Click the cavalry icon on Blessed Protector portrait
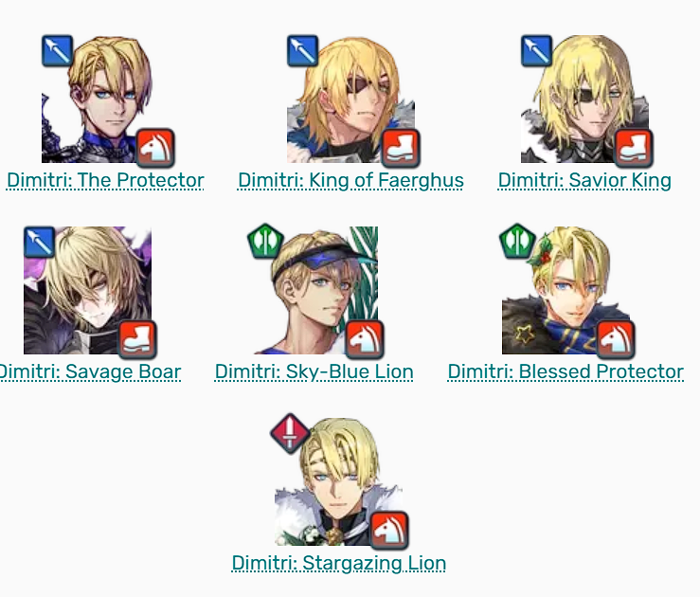This screenshot has width=700, height=597. (616, 339)
